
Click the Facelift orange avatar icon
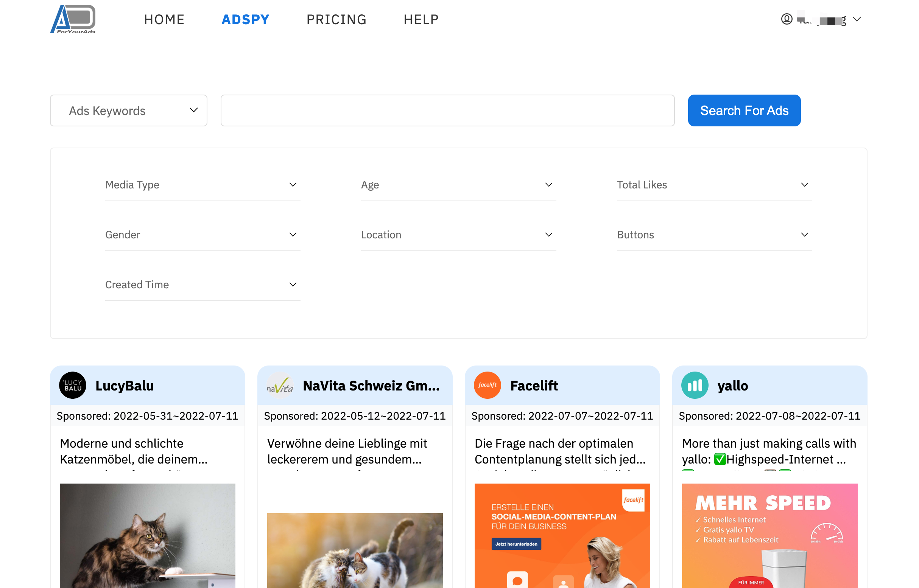488,385
